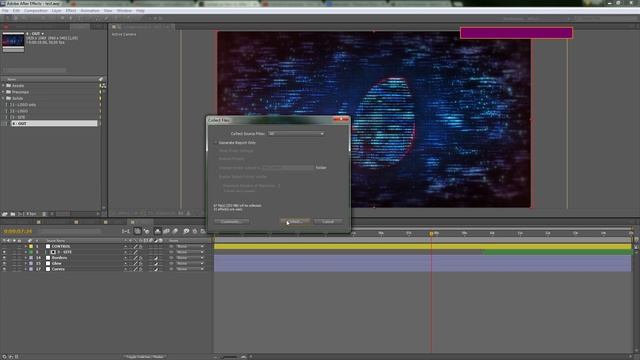Open the Parent dropdown for CONTROL layer
640x360 pixels.
tap(190, 247)
